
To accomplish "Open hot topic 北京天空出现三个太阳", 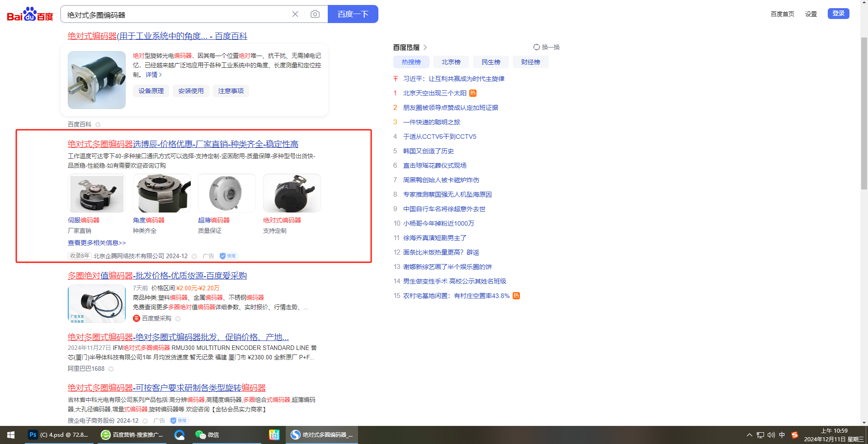I will coord(435,93).
